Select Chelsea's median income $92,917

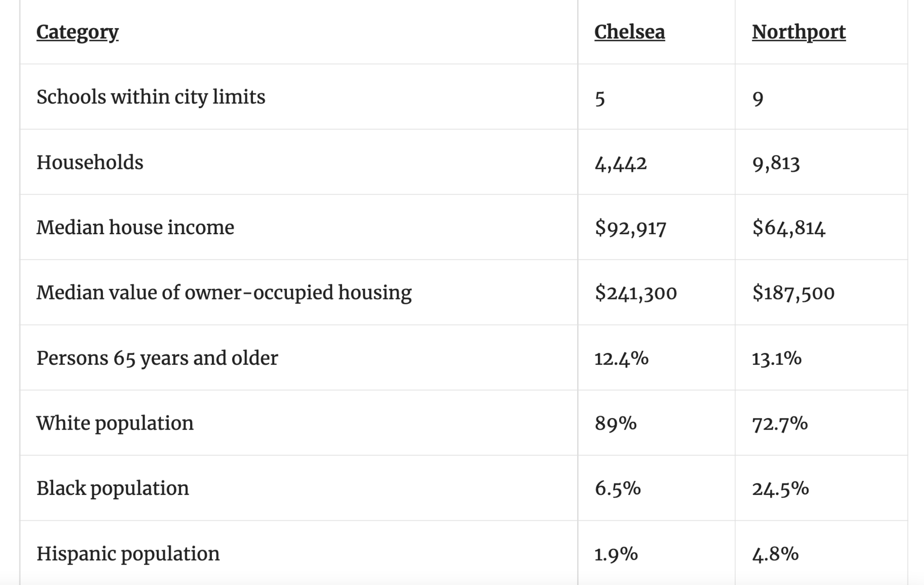point(630,228)
